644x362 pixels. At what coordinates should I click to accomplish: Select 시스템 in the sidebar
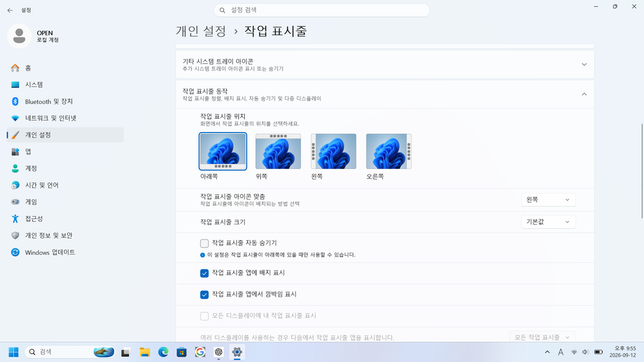coord(65,85)
